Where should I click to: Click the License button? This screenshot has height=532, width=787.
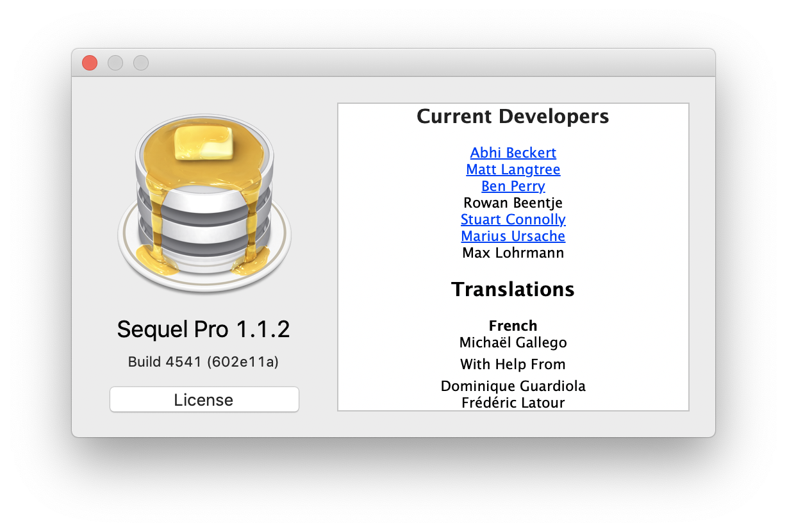204,399
